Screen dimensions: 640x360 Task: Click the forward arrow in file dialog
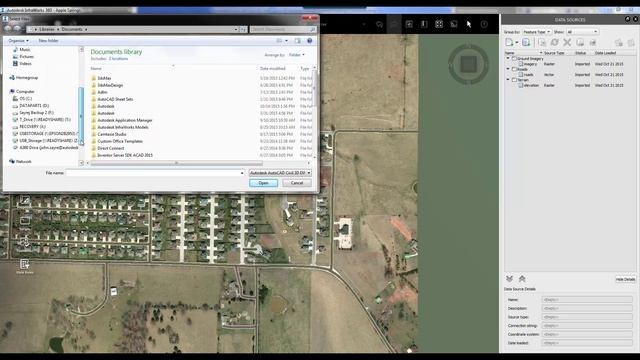[x=17, y=29]
